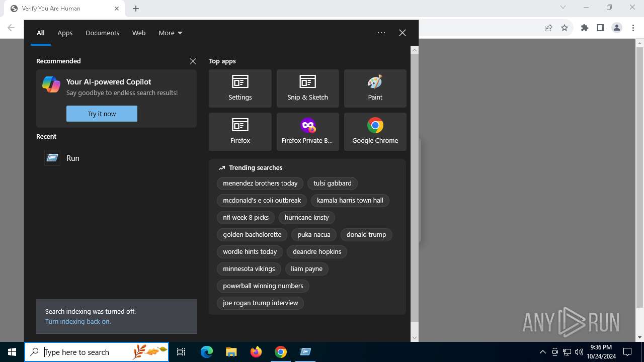
Task: Expand the More filter dropdown
Action: [171, 33]
